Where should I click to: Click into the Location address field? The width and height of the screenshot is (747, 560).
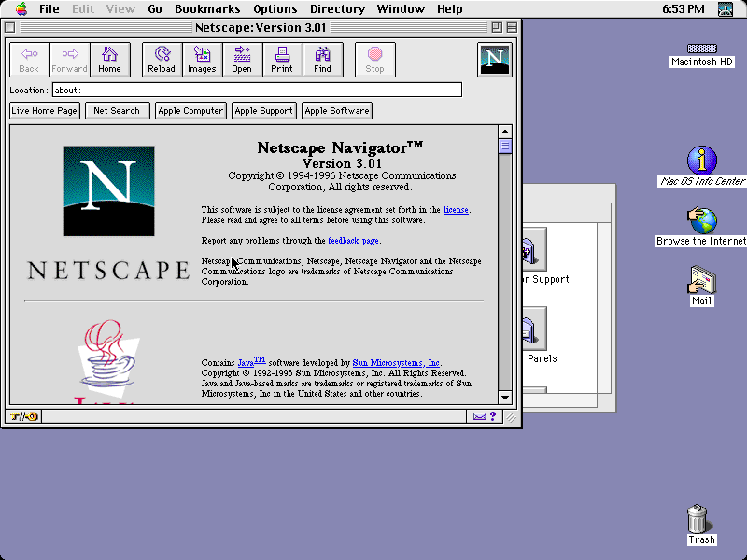(x=258, y=90)
